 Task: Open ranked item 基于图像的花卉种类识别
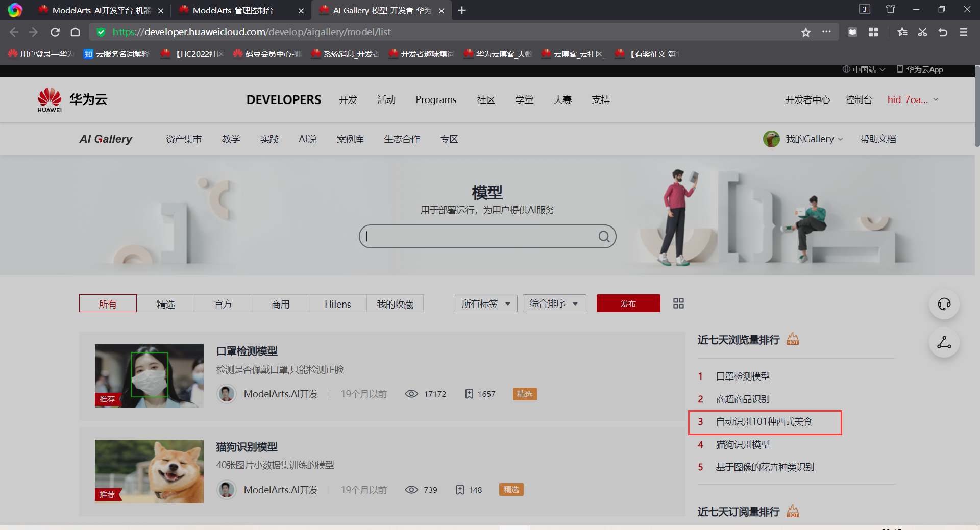click(765, 467)
